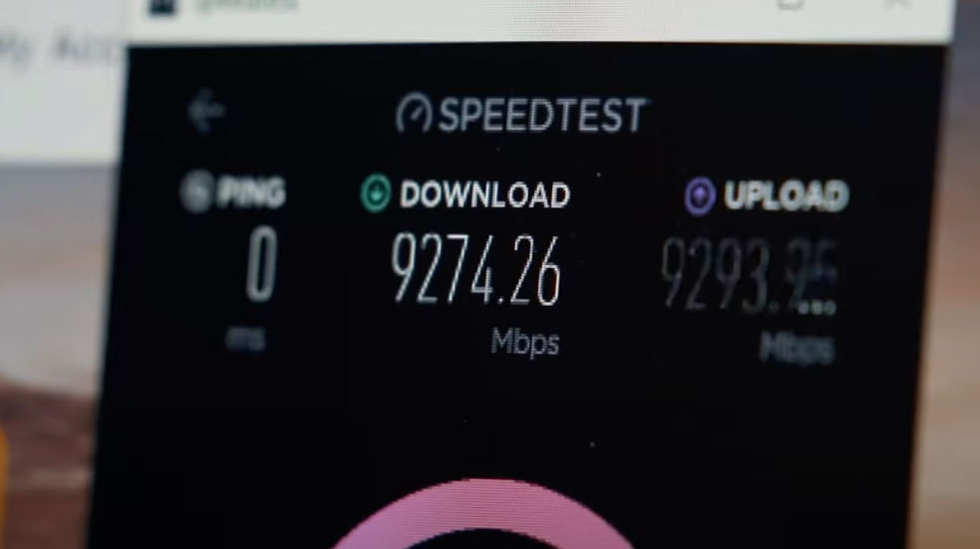Click the ms unit under ping
This screenshot has width=980, height=549.
[x=245, y=339]
